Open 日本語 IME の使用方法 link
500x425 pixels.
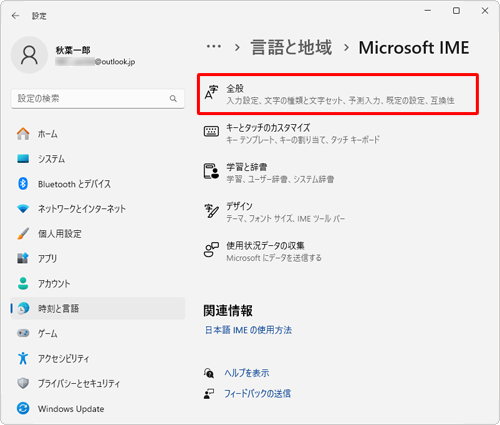pos(248,330)
